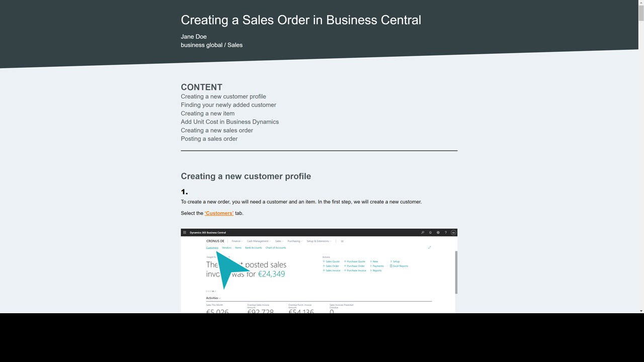
Task: Click the help question mark icon
Action: (446, 233)
